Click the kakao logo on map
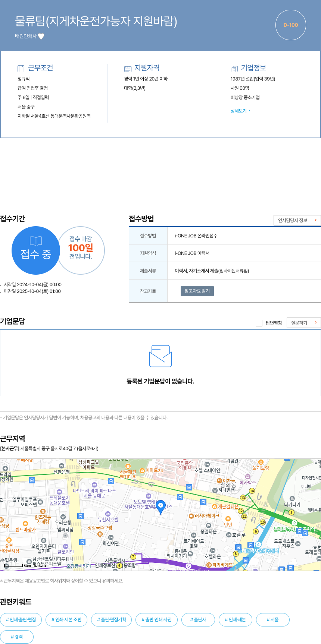The height and width of the screenshot is (644, 321). pos(40,566)
